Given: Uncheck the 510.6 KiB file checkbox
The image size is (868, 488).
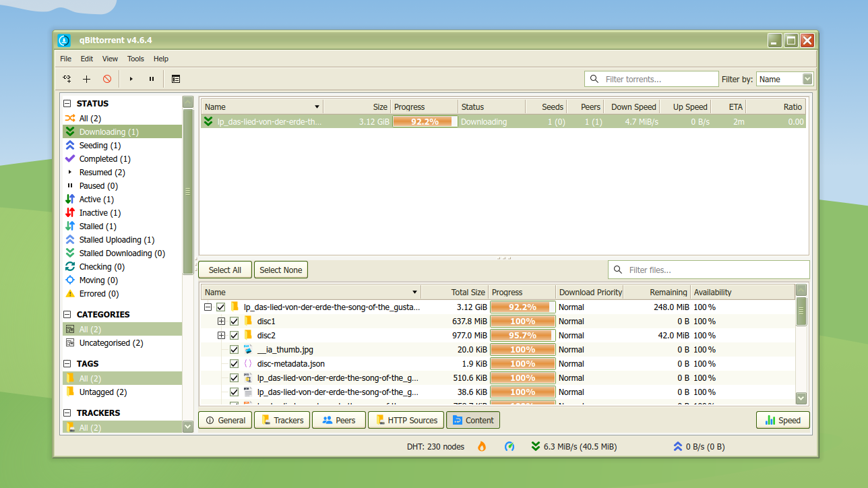Looking at the screenshot, I should click(x=235, y=378).
